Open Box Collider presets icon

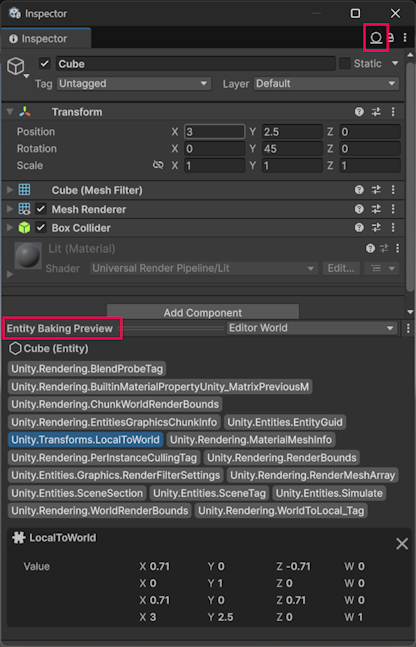[x=376, y=228]
